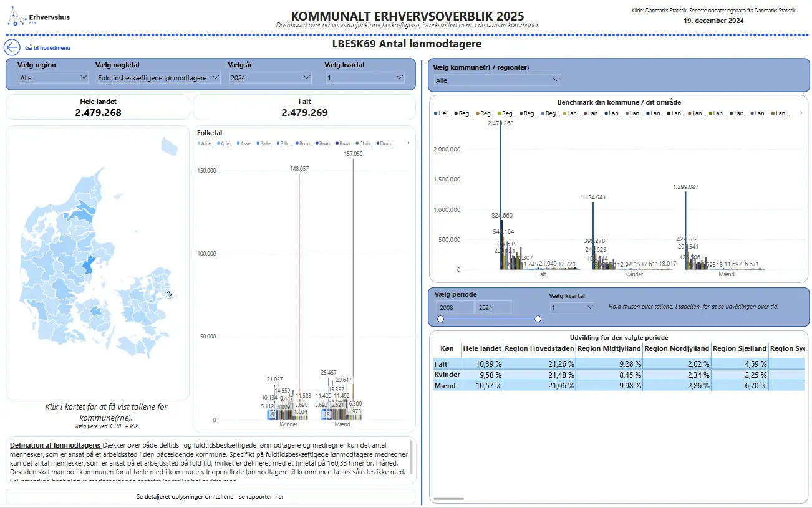
Task: Click the 2008 start year input field
Action: pyautogui.click(x=455, y=307)
